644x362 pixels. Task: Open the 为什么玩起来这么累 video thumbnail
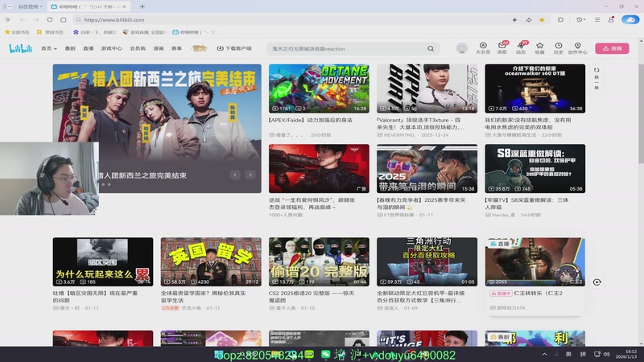click(x=103, y=261)
